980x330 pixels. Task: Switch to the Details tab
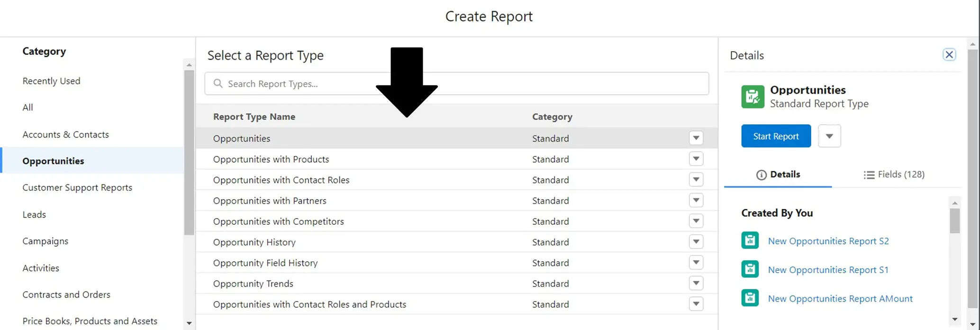(x=778, y=174)
